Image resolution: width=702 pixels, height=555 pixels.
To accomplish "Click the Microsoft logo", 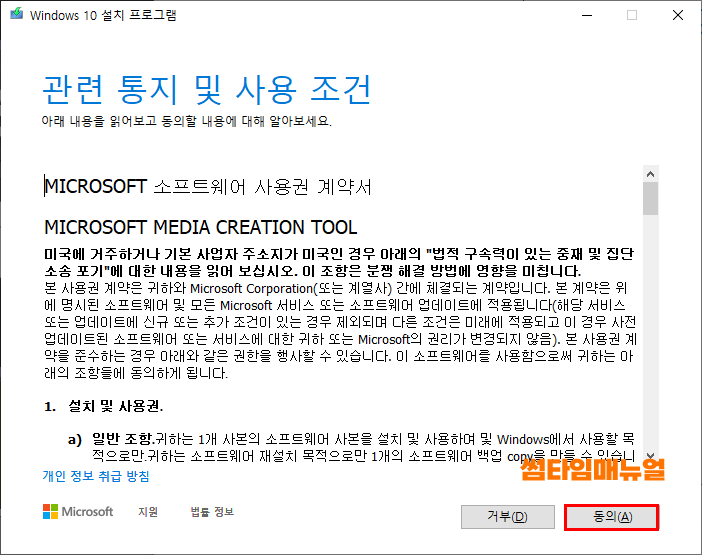I will [78, 512].
